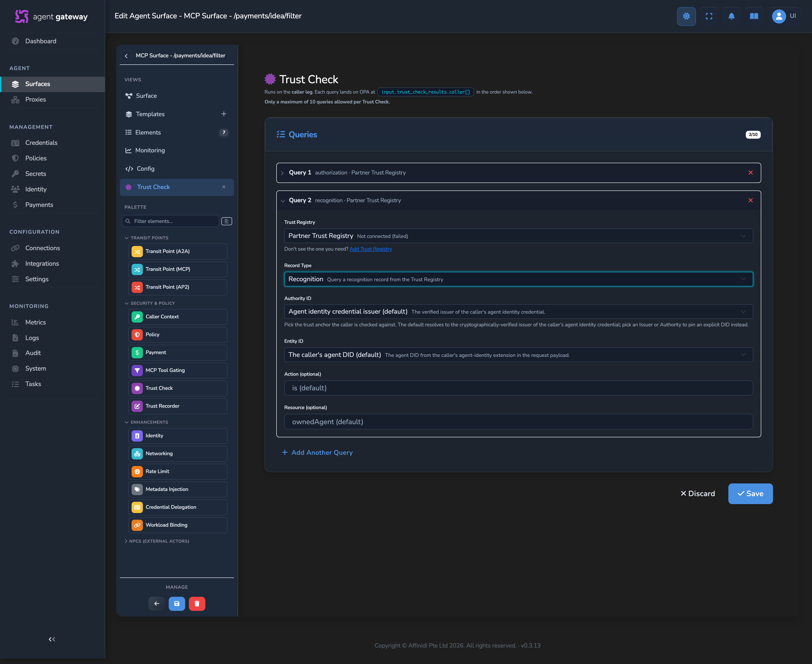Open theme settings gear icon in header
Screen dimensions: 812x664
pos(686,16)
